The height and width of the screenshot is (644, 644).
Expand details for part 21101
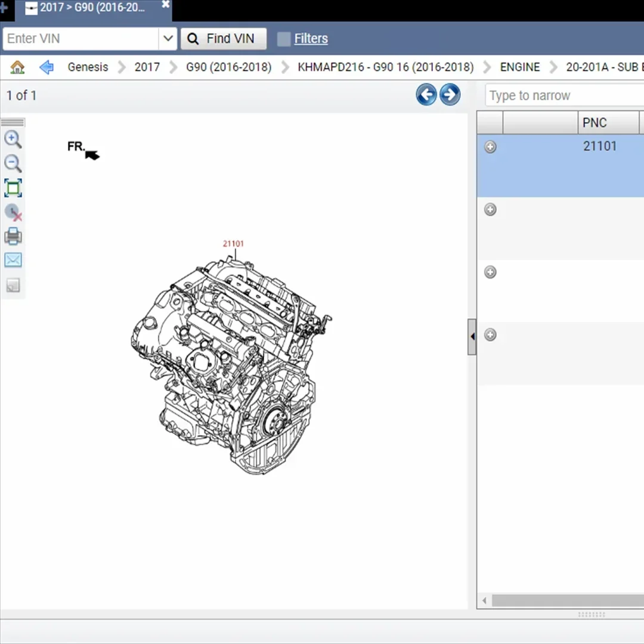490,147
